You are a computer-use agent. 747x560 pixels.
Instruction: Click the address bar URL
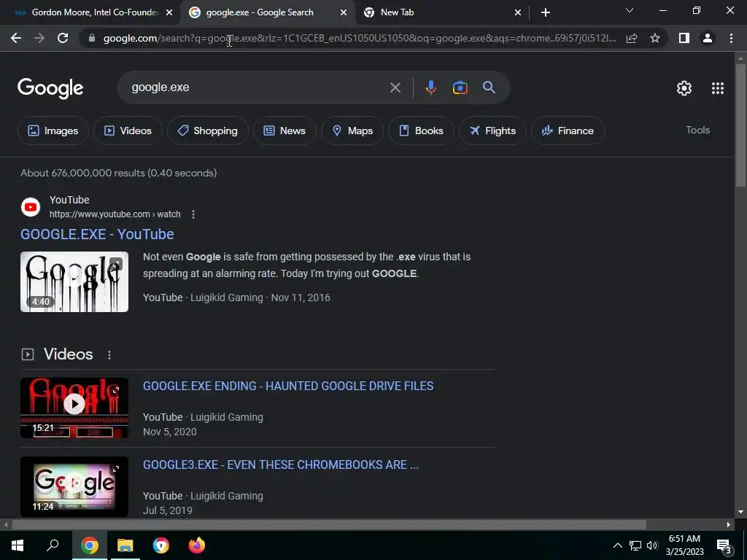[360, 38]
